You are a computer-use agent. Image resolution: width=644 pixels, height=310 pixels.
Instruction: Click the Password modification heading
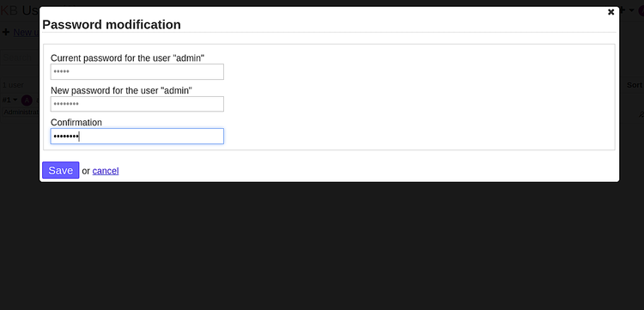pos(112,25)
